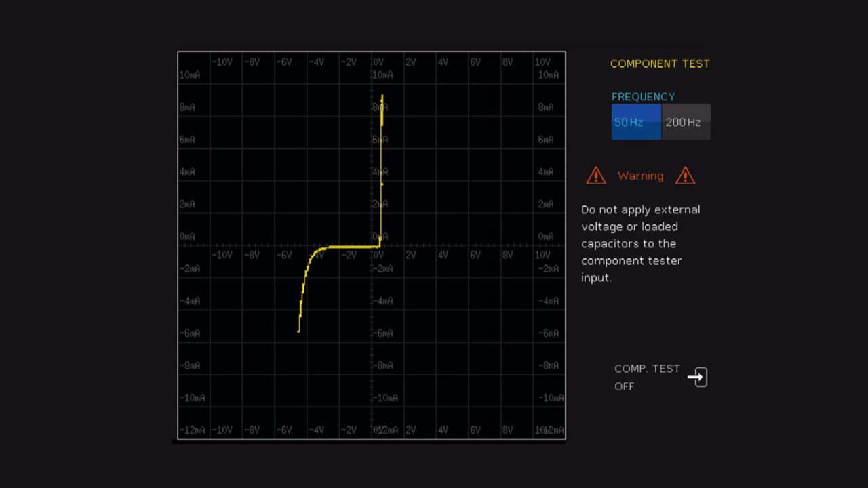Click the flat curve segment near -2V
Viewport: 868px width, 488px height.
click(x=349, y=247)
